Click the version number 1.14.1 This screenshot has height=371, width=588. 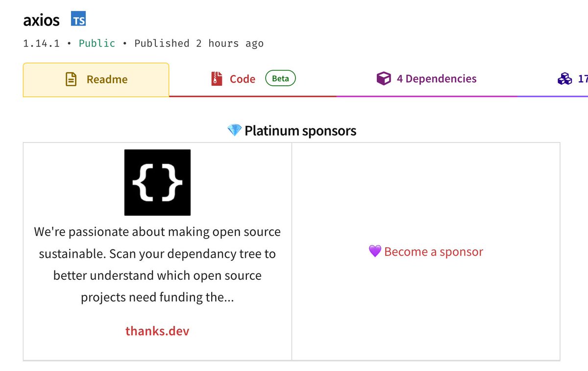point(41,43)
